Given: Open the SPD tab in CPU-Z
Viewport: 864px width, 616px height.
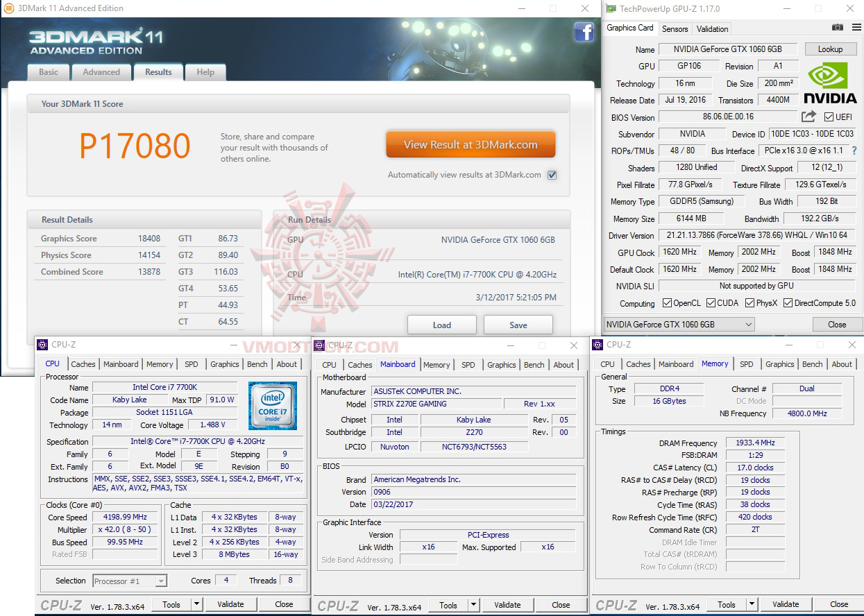Looking at the screenshot, I should (x=192, y=363).
